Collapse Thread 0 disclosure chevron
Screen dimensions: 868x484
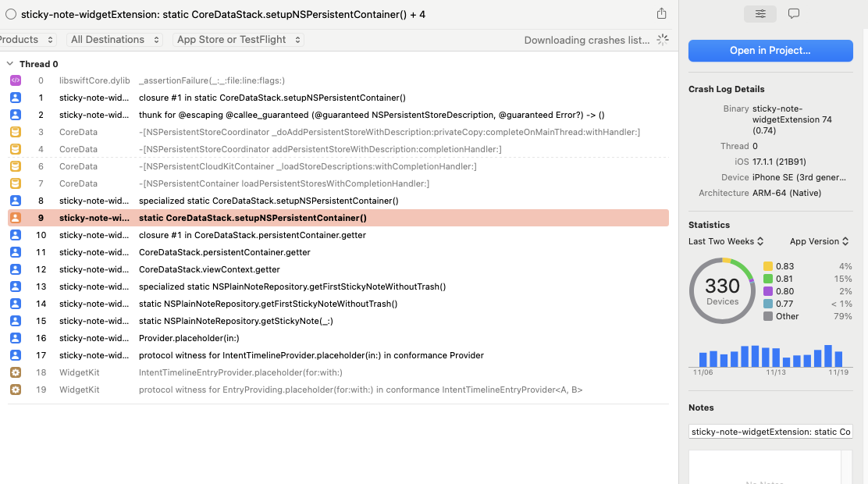pyautogui.click(x=10, y=64)
